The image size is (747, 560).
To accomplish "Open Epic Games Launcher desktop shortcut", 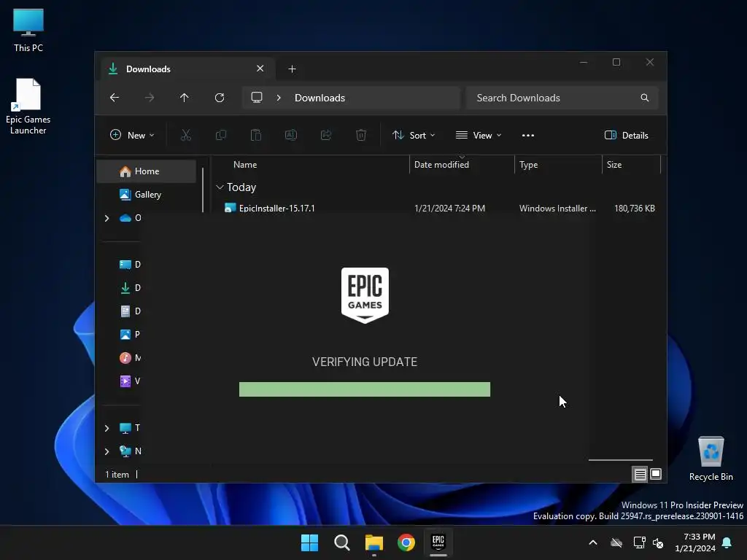I will [x=28, y=106].
